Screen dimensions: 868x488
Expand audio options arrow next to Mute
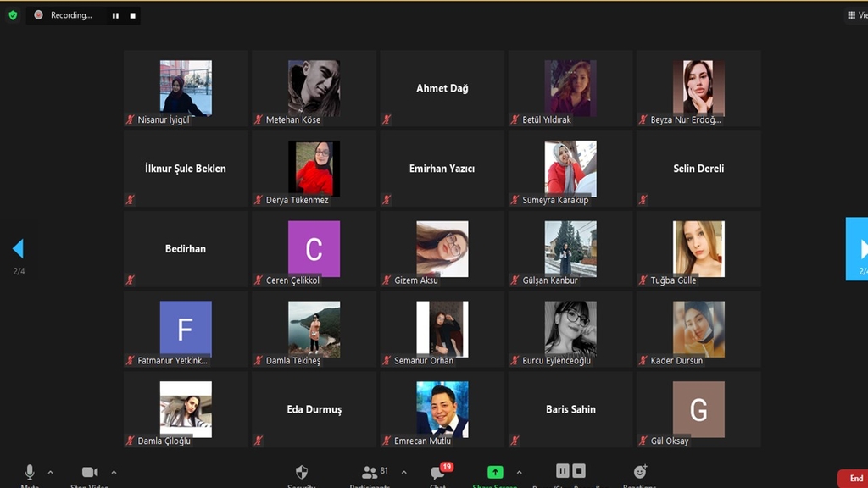point(50,473)
